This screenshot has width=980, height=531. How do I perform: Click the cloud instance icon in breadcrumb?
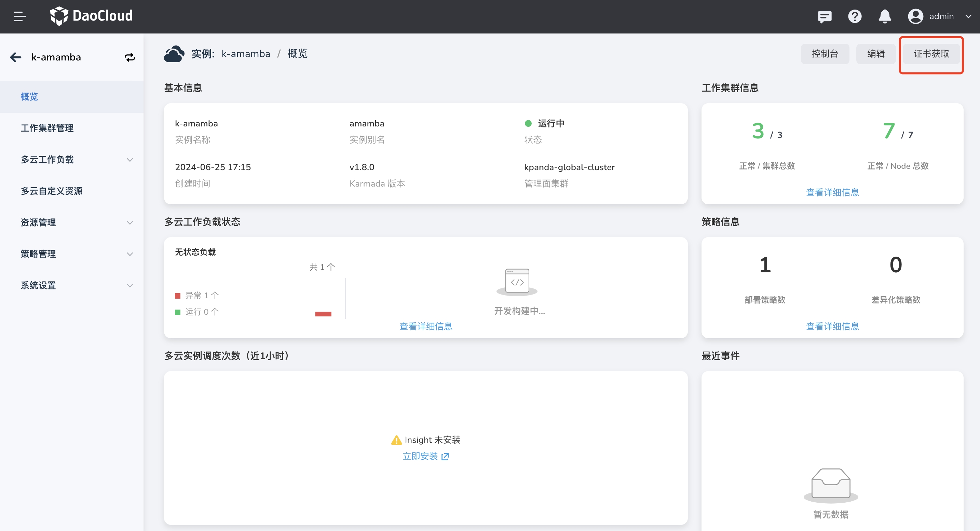coord(174,54)
